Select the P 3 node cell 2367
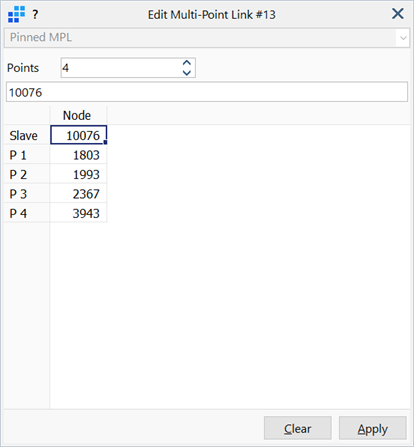The height and width of the screenshot is (447, 414). pyautogui.click(x=78, y=194)
